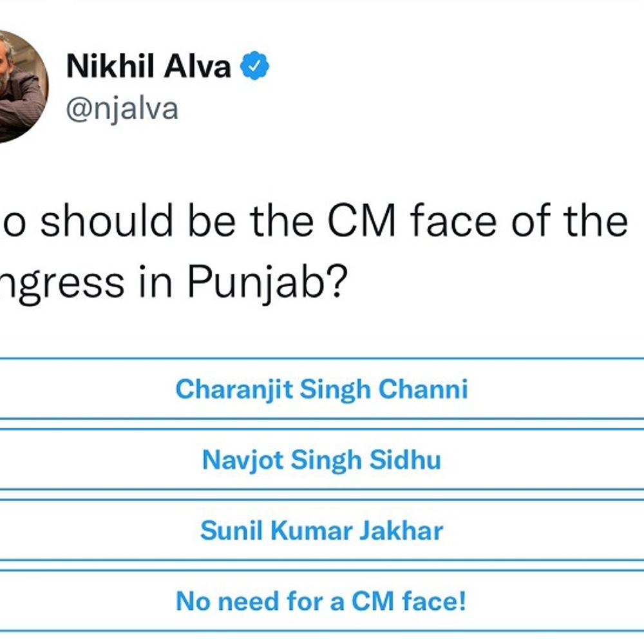Click the tweet line ending "CM face of the"
Screen dimensions: 644x644
316,221
